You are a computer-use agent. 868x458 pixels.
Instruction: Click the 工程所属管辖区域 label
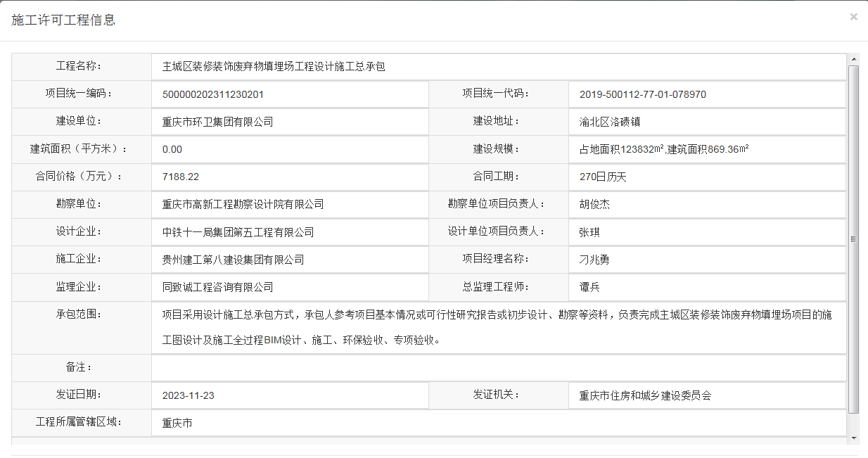click(x=79, y=422)
